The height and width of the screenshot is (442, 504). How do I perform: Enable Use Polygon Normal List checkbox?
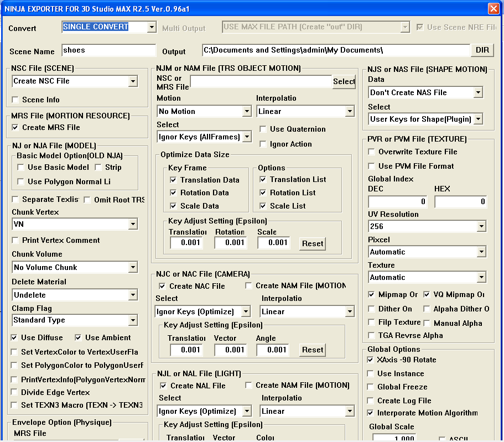20,181
